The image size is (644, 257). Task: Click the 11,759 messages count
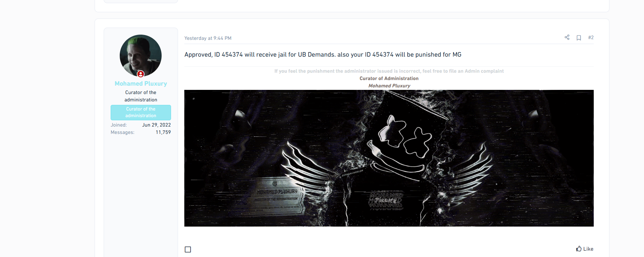point(163,132)
